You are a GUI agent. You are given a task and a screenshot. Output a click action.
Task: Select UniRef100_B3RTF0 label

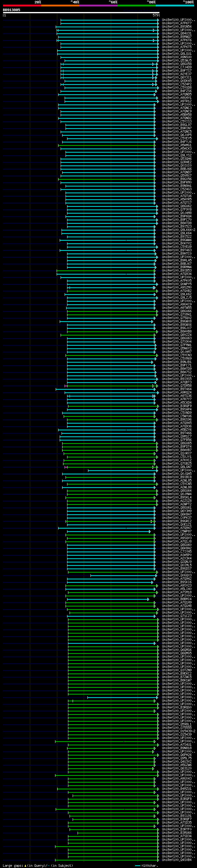click(176, 829)
